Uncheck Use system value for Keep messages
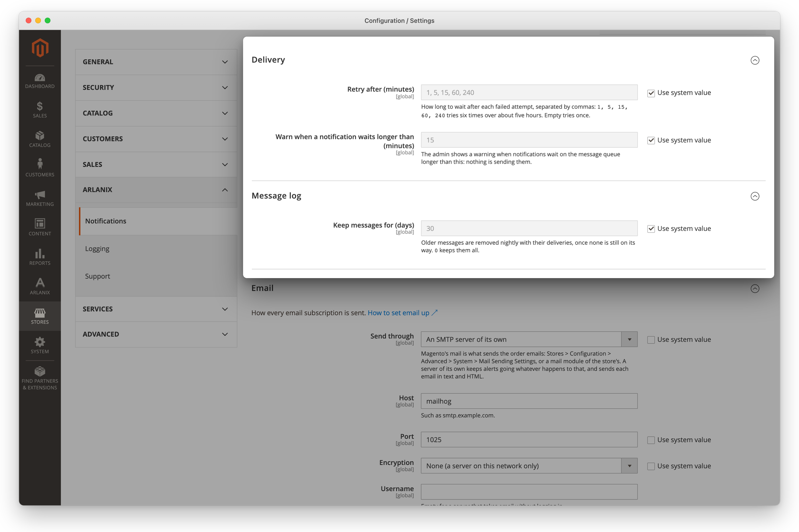Screen dimensions: 799x532 (651, 229)
